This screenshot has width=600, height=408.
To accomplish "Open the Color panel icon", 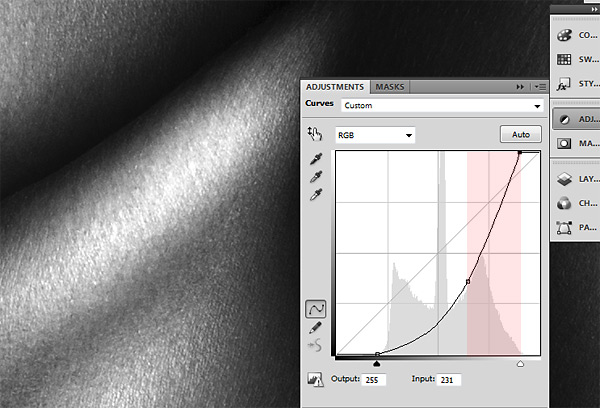I will pyautogui.click(x=564, y=35).
